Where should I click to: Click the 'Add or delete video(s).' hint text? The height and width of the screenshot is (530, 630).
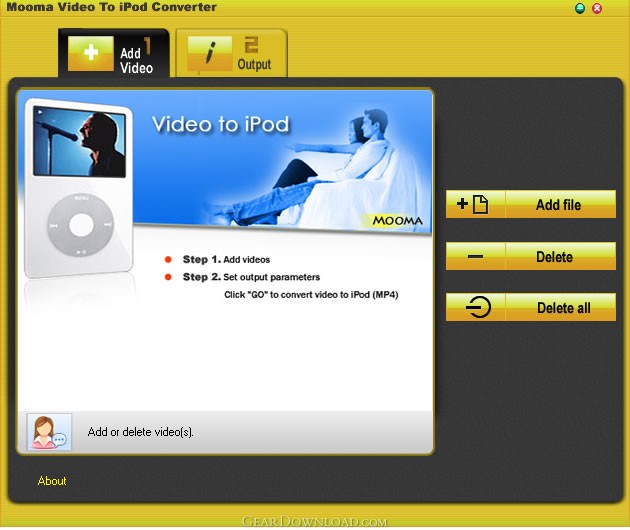[x=141, y=432]
